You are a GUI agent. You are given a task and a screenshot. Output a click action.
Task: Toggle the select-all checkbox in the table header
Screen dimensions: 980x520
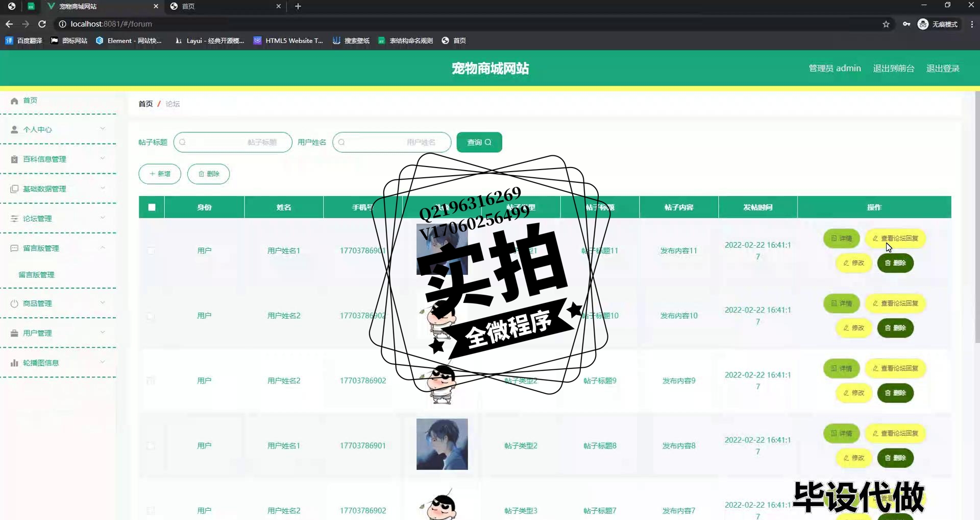pyautogui.click(x=152, y=207)
